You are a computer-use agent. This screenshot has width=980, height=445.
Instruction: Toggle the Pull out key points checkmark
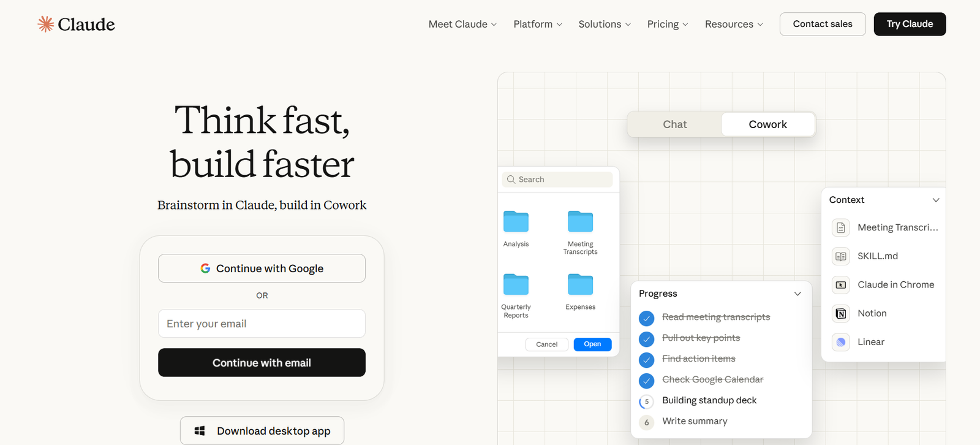point(646,339)
